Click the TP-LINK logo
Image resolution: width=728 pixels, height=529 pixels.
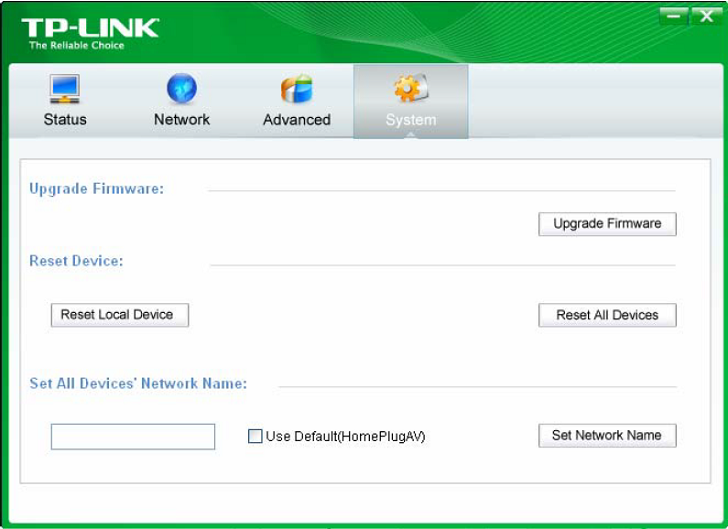click(89, 32)
